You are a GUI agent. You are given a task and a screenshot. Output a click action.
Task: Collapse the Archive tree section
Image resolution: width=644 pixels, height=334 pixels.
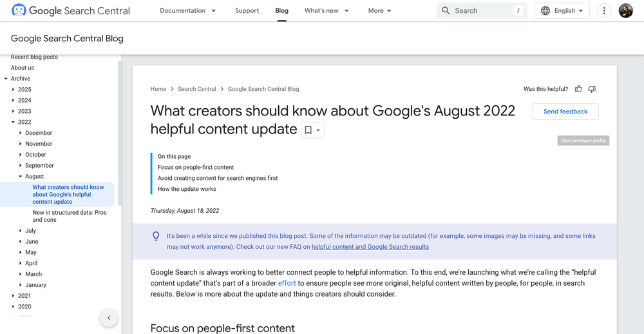point(6,79)
